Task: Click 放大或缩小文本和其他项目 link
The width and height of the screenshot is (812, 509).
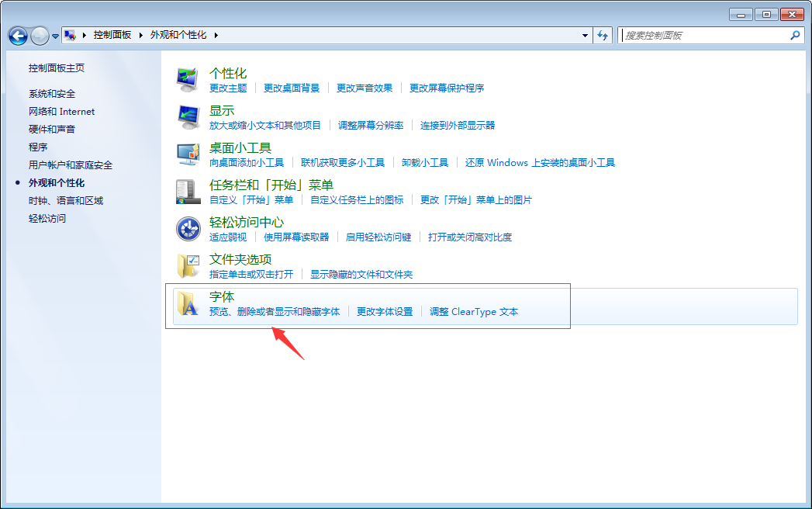Action: tap(265, 126)
